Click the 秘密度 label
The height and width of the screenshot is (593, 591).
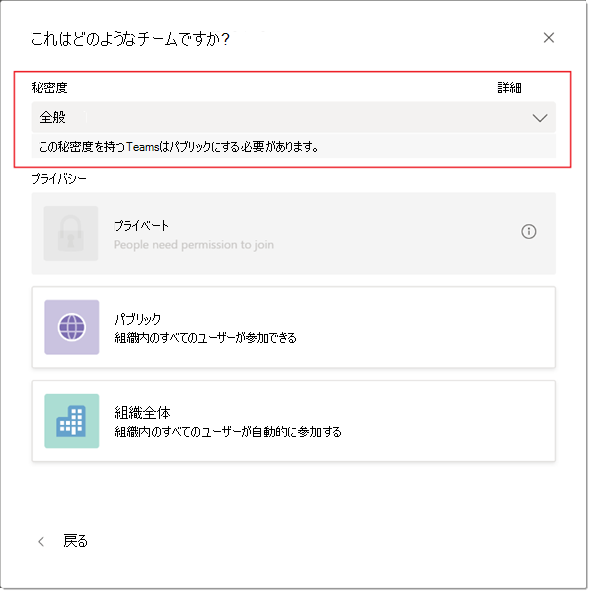50,88
